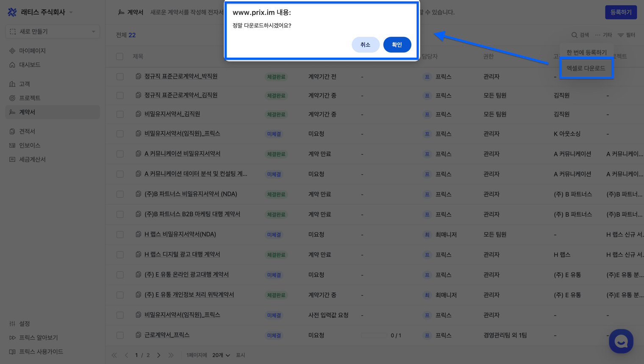
Task: Click document icon for (주)B 파트너스 B2B 마케팅 대행 계약서
Action: click(138, 214)
